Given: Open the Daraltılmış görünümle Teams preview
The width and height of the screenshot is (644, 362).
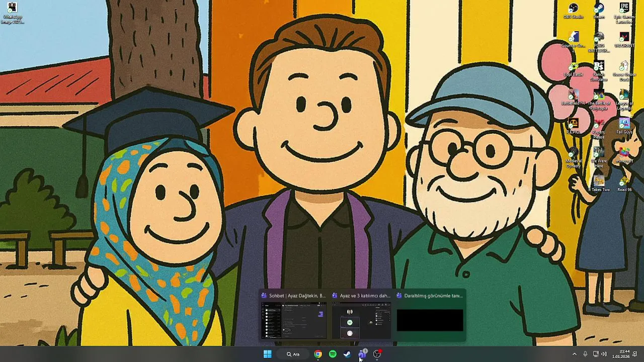Looking at the screenshot, I should pyautogui.click(x=430, y=315).
